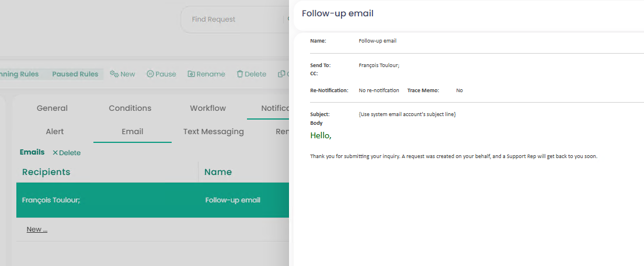This screenshot has width=644, height=266.
Task: Click the X icon to delete email
Action: point(55,153)
